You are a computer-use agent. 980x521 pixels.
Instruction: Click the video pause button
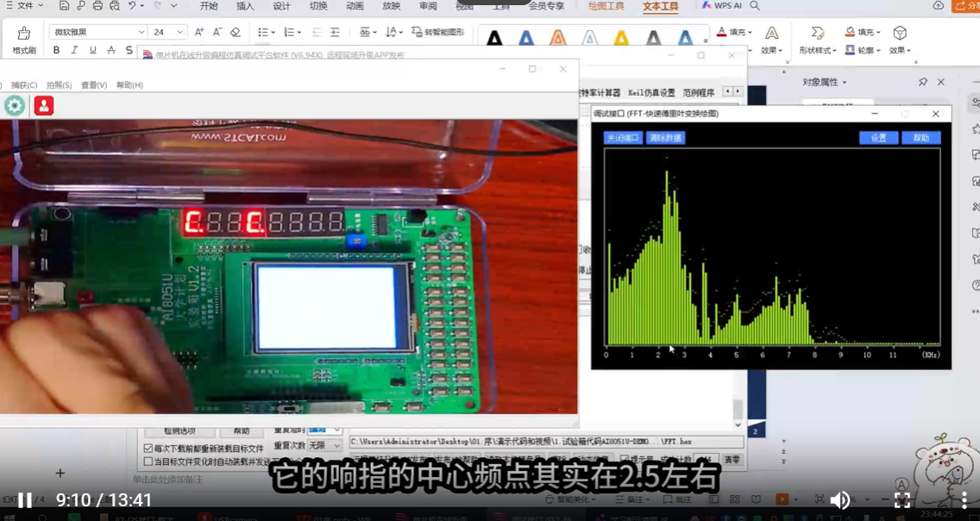[x=25, y=499]
